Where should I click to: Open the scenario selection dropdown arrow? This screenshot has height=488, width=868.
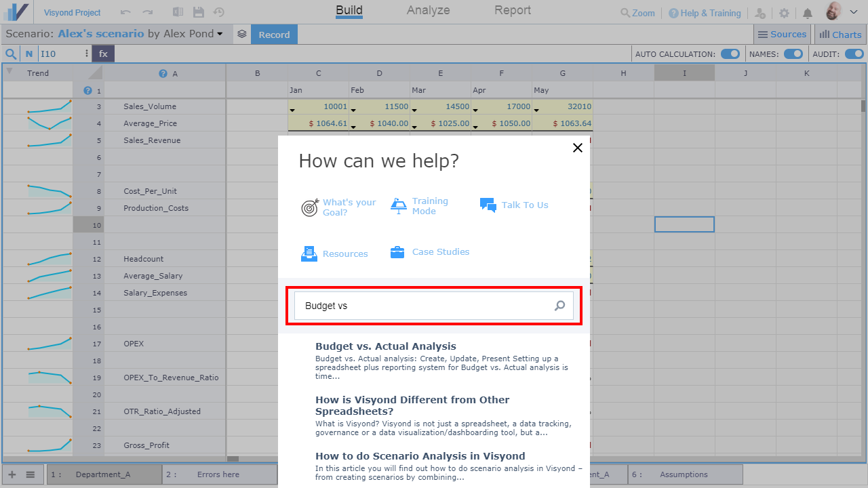point(220,34)
